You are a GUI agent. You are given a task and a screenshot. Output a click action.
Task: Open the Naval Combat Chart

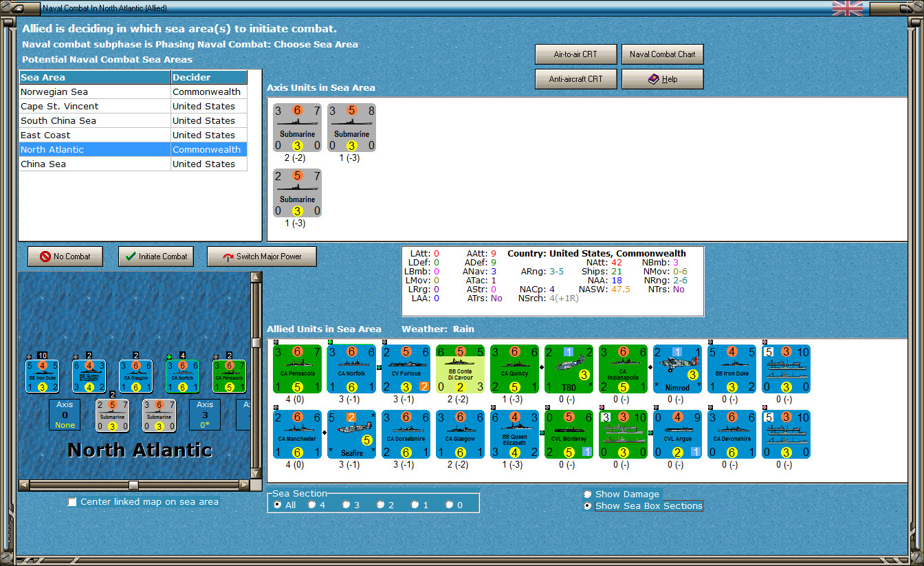pyautogui.click(x=663, y=54)
